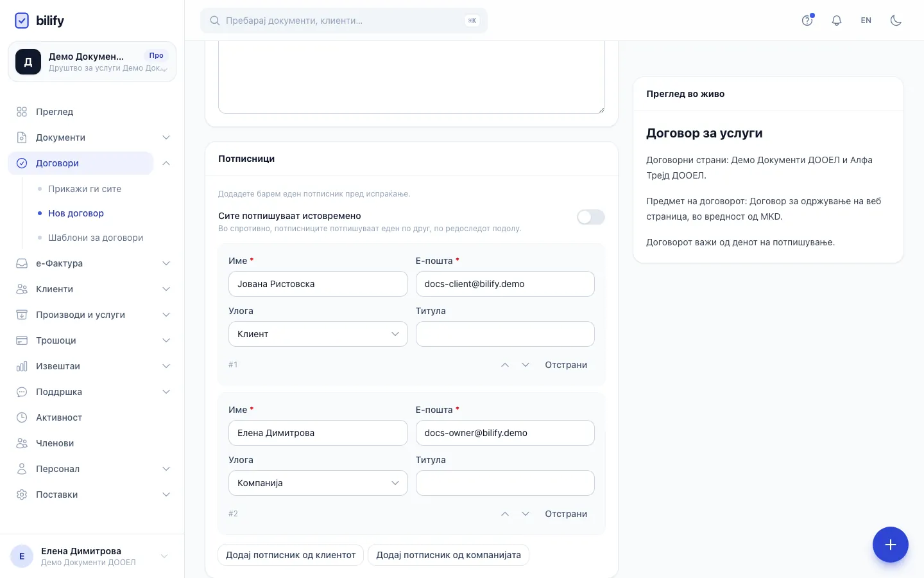Move signer #1 down with arrow
Image resolution: width=924 pixels, height=578 pixels.
[526, 365]
